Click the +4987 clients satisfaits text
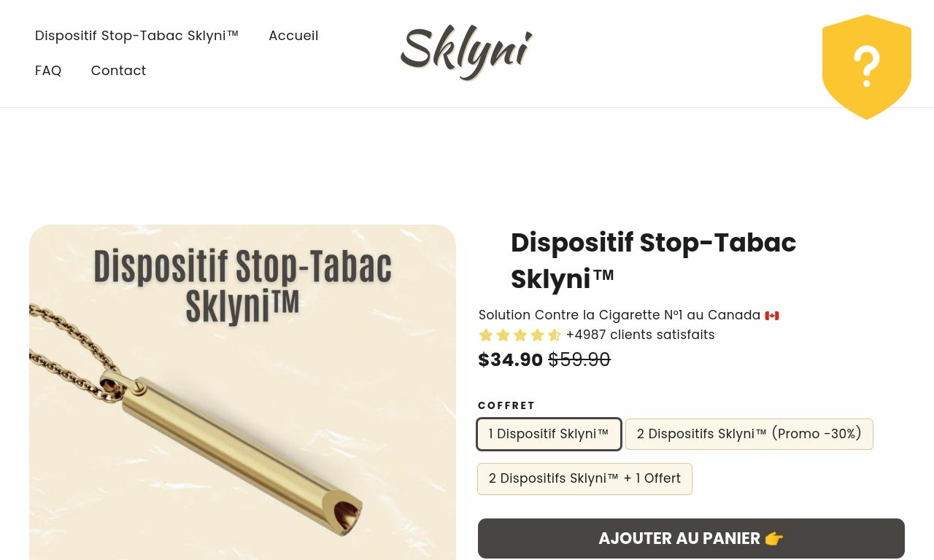Viewport: 934px width, 560px height. click(640, 335)
